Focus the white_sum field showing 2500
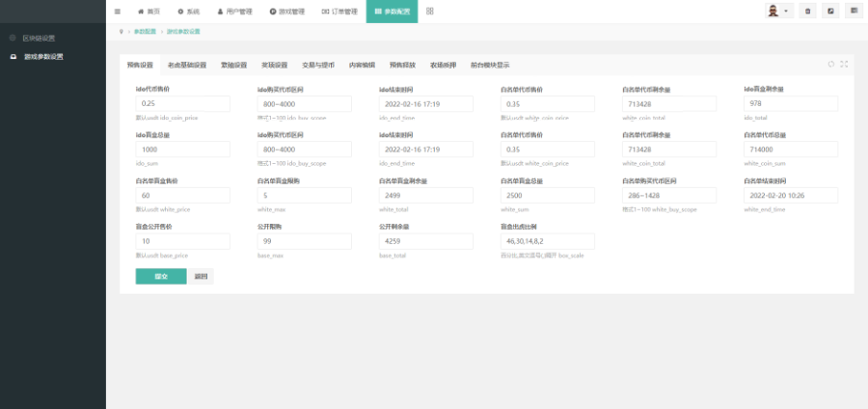The image size is (868, 409). coord(548,196)
